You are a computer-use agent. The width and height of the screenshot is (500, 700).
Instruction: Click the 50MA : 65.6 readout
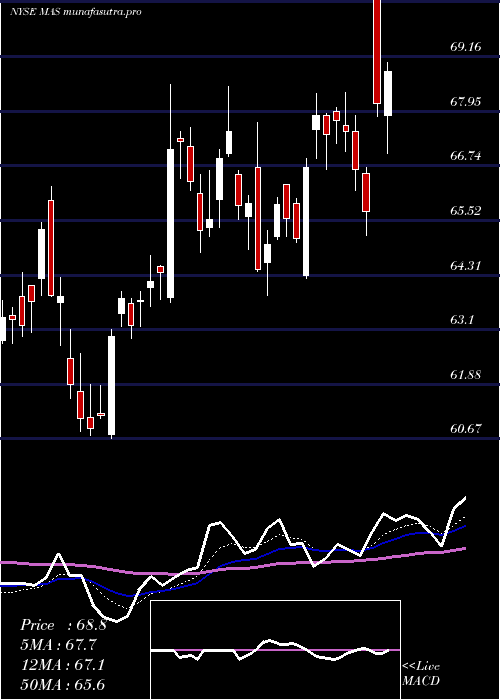pyautogui.click(x=63, y=684)
